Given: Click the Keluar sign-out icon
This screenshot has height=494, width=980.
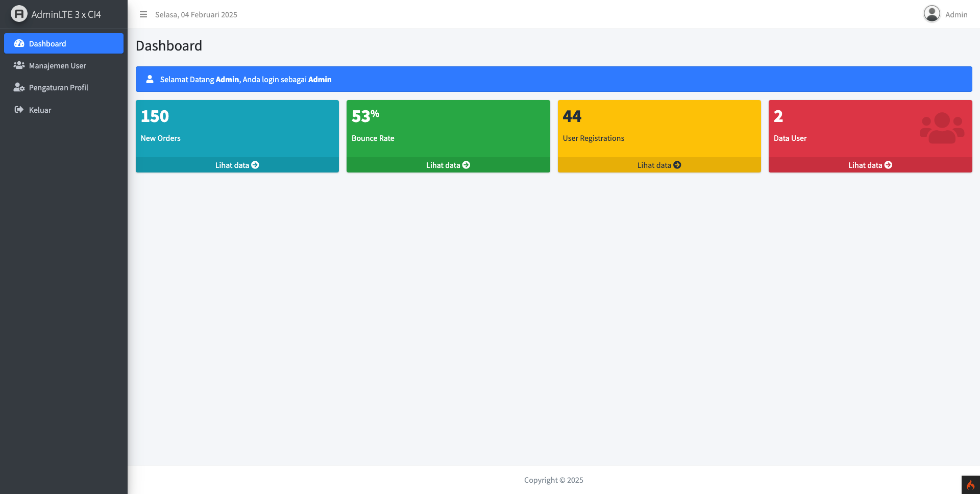Looking at the screenshot, I should point(19,110).
